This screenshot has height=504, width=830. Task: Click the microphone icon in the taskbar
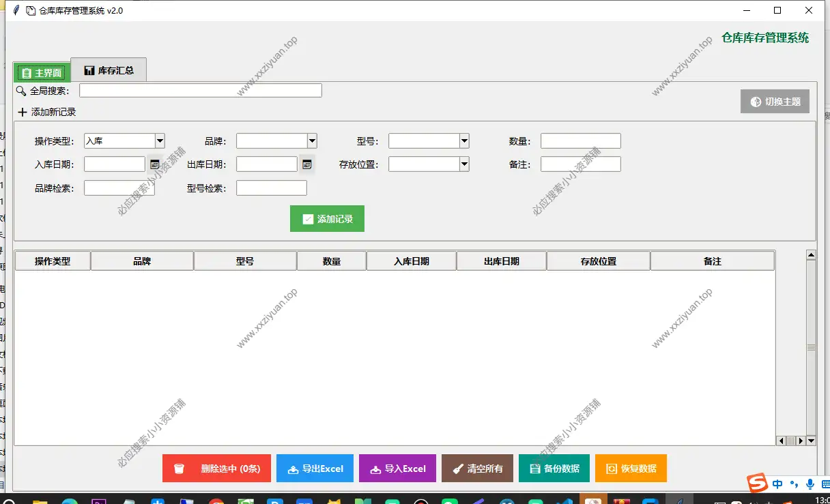(x=809, y=484)
